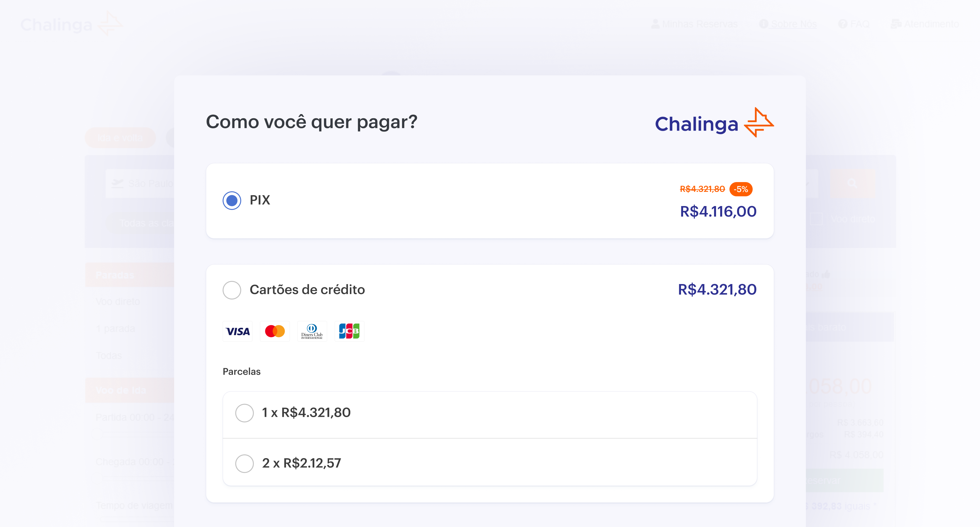Image resolution: width=980 pixels, height=527 pixels.
Task: Click the Diners Club International icon
Action: tap(312, 331)
